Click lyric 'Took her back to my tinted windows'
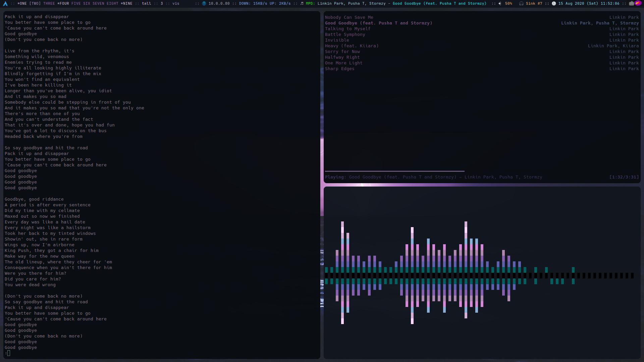The height and width of the screenshot is (362, 644). pos(50,234)
